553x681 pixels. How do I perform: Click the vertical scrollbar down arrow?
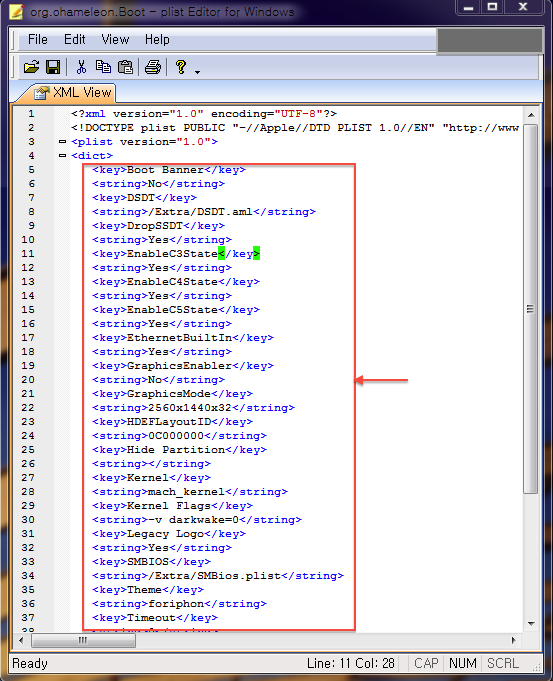[x=531, y=624]
